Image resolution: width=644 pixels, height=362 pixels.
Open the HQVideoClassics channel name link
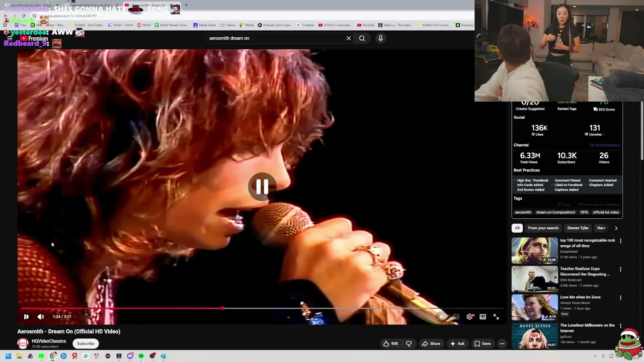[49, 341]
